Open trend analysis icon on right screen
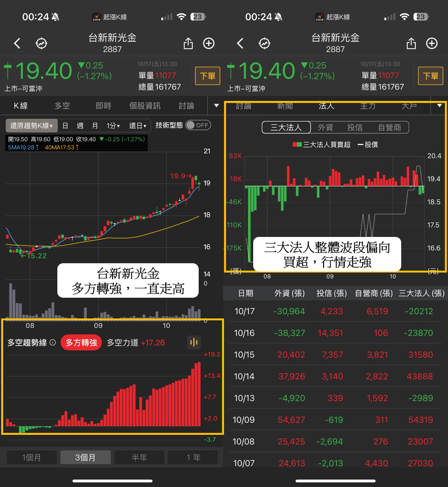 (264, 44)
